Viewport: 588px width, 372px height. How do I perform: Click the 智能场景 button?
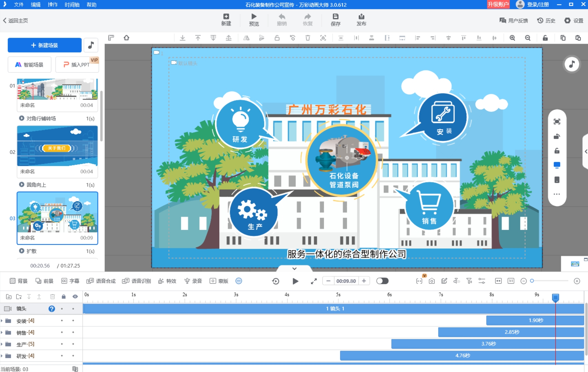pyautogui.click(x=29, y=65)
